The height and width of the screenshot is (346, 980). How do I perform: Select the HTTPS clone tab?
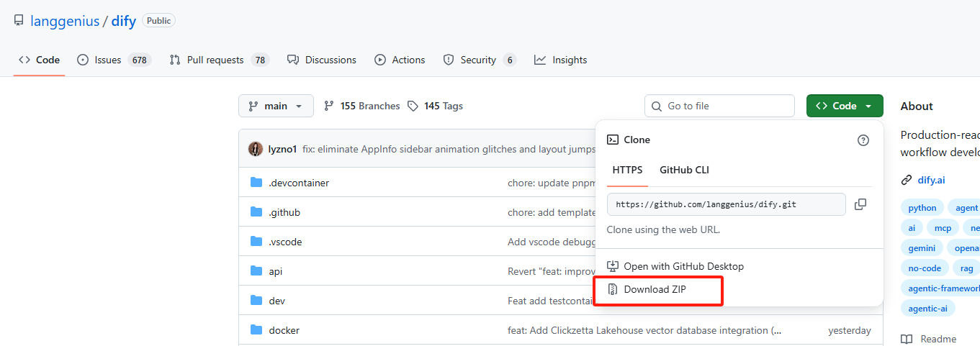click(x=627, y=170)
